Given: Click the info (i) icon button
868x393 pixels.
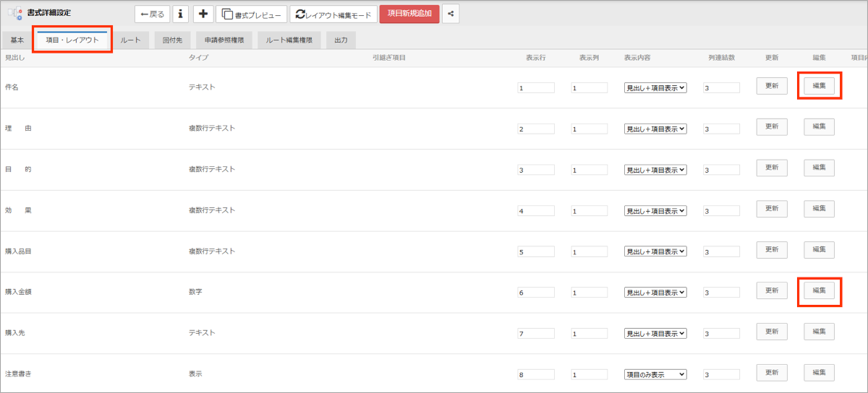Looking at the screenshot, I should click(180, 14).
